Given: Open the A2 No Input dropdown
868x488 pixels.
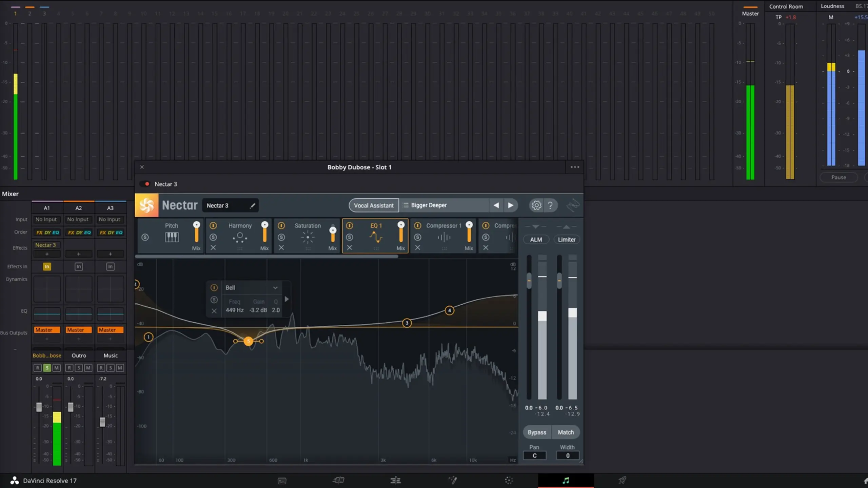Looking at the screenshot, I should point(78,219).
